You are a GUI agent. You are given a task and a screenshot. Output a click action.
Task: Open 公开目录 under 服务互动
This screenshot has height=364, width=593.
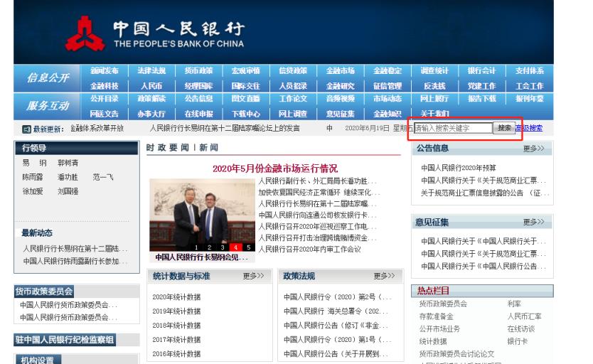[x=105, y=99]
